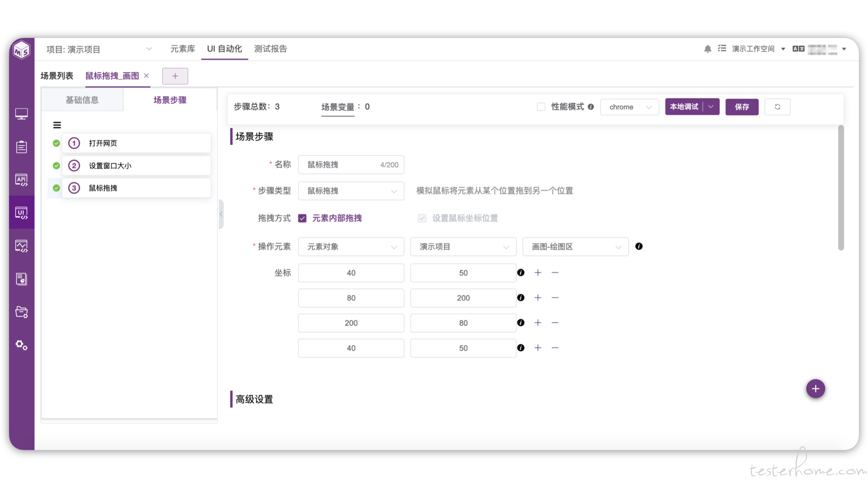Viewport: 868px width, 488px height.
Task: Select step 2 设置窗口大小
Action: (x=136, y=166)
